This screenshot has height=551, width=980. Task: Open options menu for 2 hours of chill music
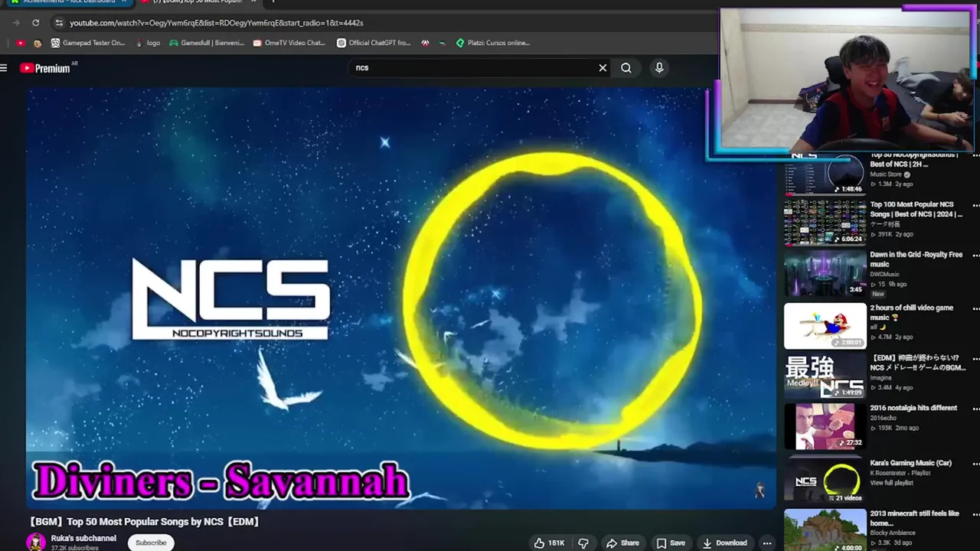click(975, 308)
